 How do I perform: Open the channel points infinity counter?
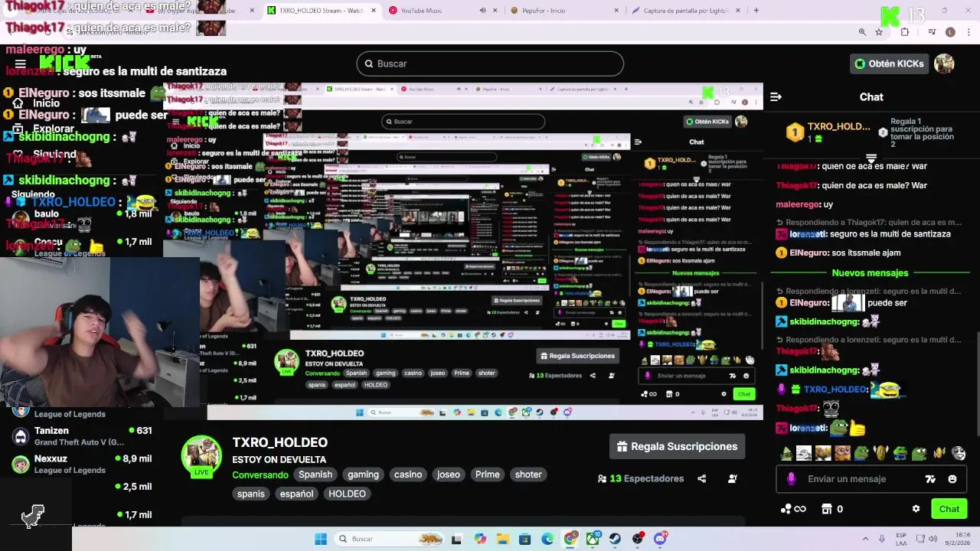coord(793,509)
